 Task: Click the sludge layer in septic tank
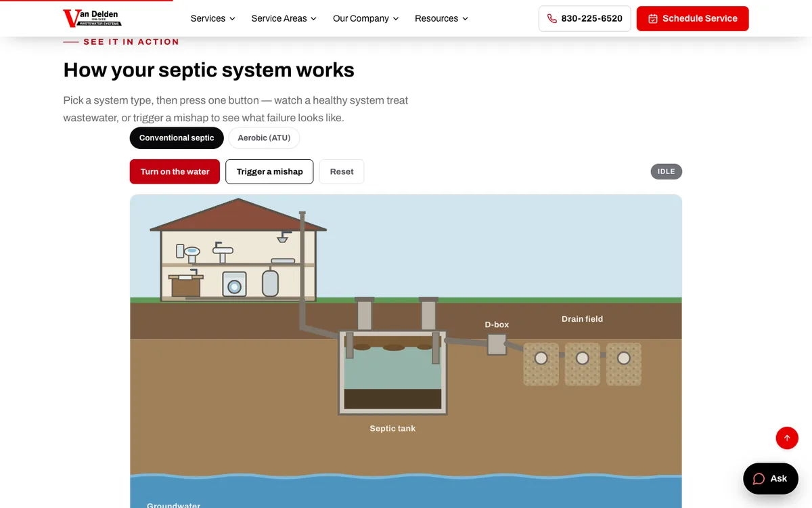point(392,399)
